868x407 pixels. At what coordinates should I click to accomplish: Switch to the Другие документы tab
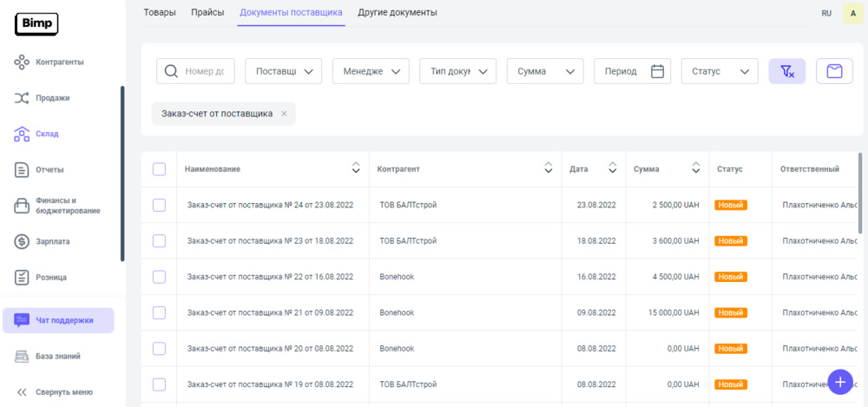pos(398,12)
